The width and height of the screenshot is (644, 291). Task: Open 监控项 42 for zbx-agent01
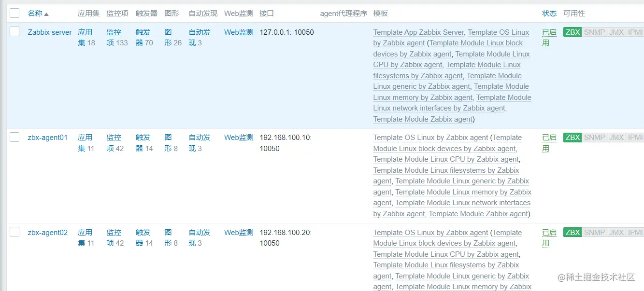115,143
